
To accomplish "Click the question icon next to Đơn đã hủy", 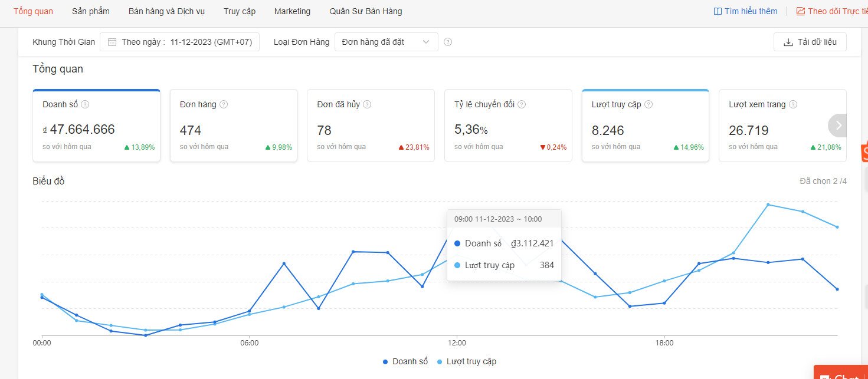I will (367, 104).
